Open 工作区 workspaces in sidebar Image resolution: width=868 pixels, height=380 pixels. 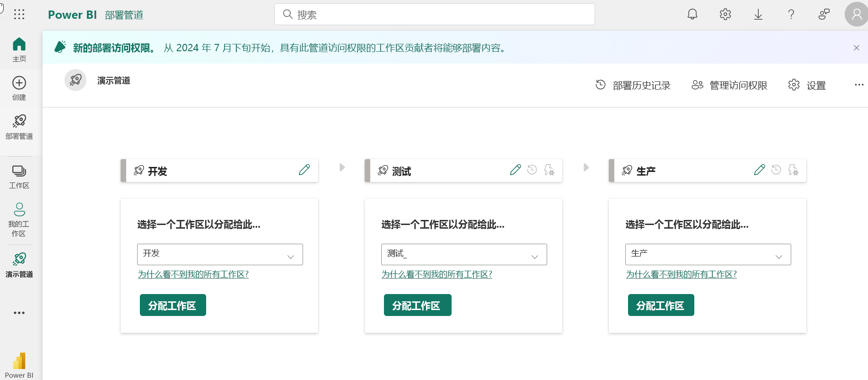point(19,177)
